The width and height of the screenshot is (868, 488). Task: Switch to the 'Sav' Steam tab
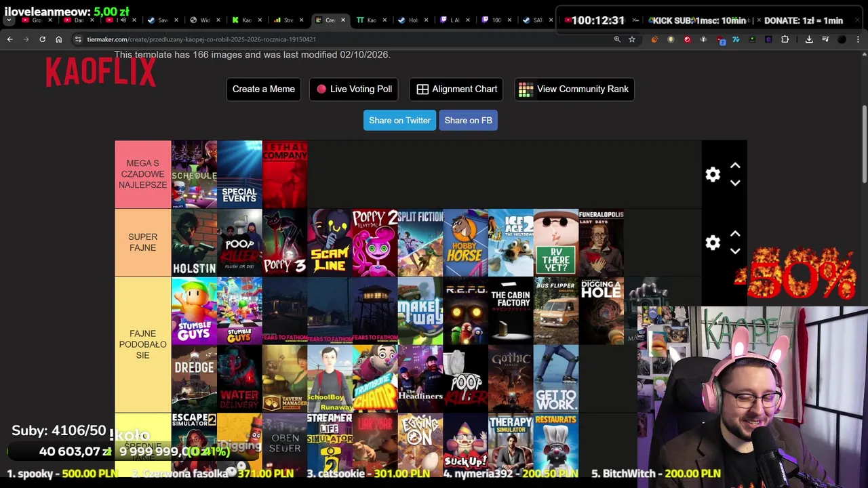pos(163,20)
